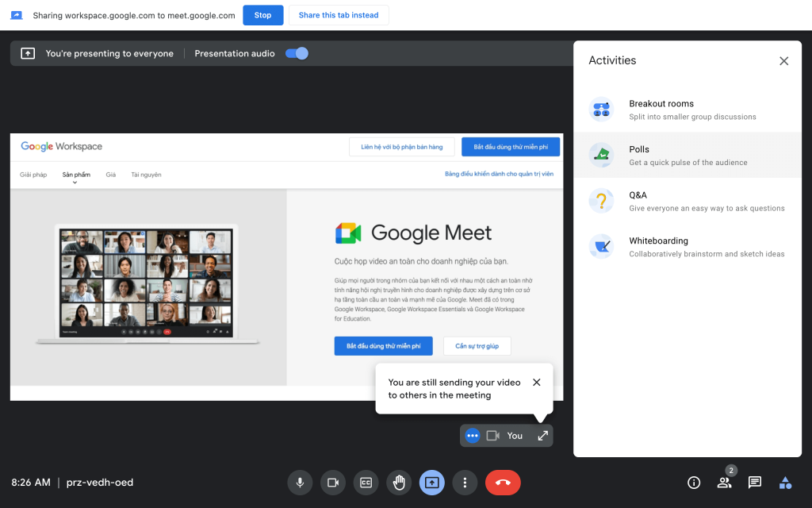Open chat with everyone icon
Viewport: 812px width, 508px height.
point(755,483)
